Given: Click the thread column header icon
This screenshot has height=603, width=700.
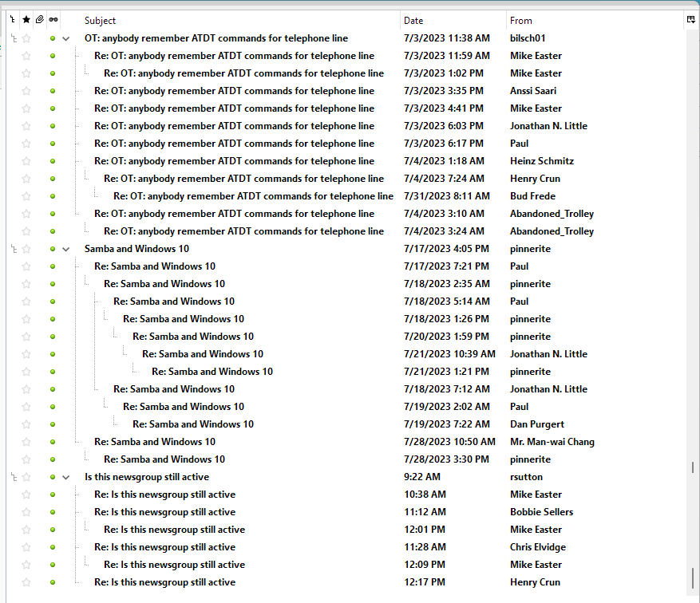Looking at the screenshot, I should (13, 20).
